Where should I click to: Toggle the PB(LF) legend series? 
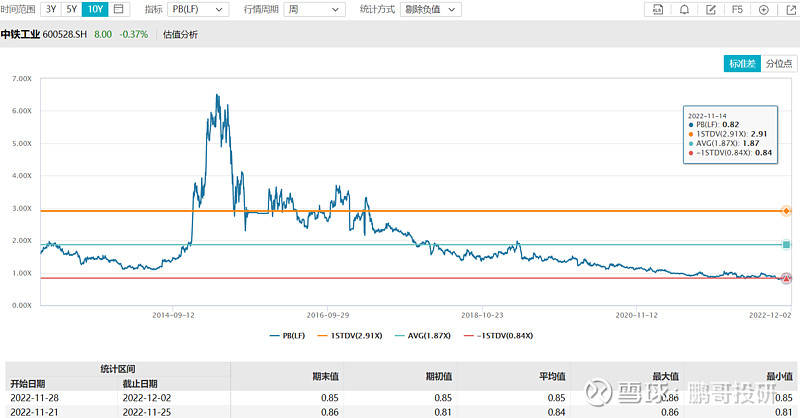click(x=287, y=335)
